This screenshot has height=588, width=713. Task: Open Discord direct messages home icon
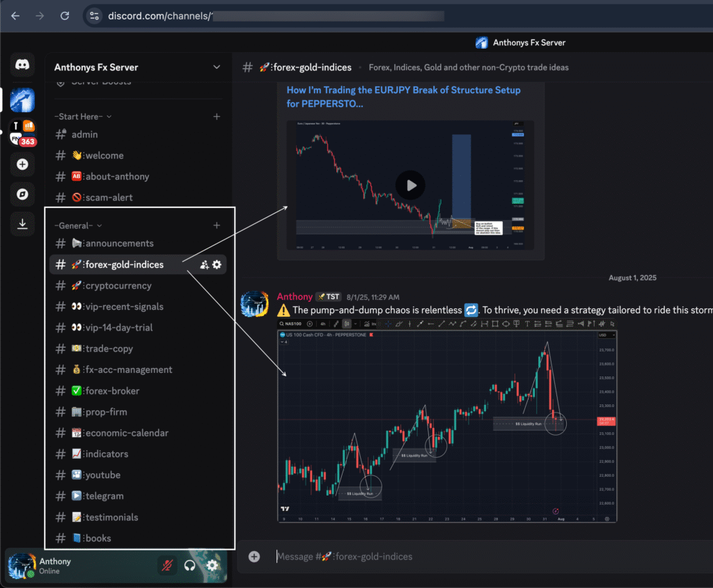coord(22,65)
